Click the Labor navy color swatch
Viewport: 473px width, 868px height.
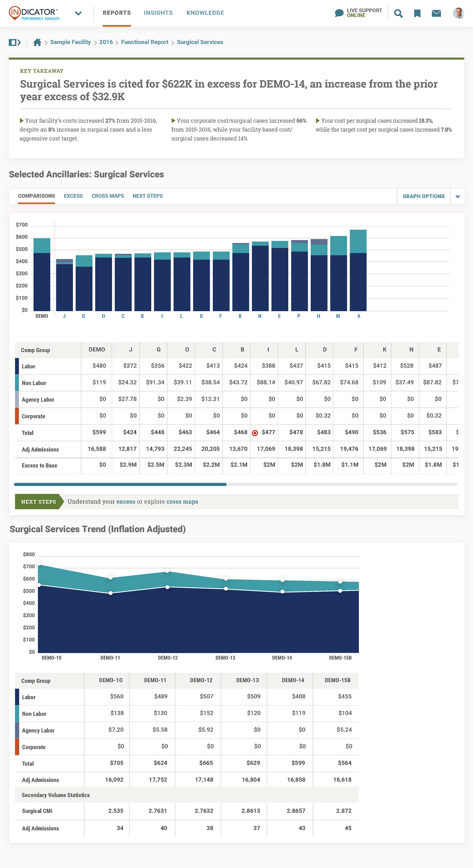17,366
